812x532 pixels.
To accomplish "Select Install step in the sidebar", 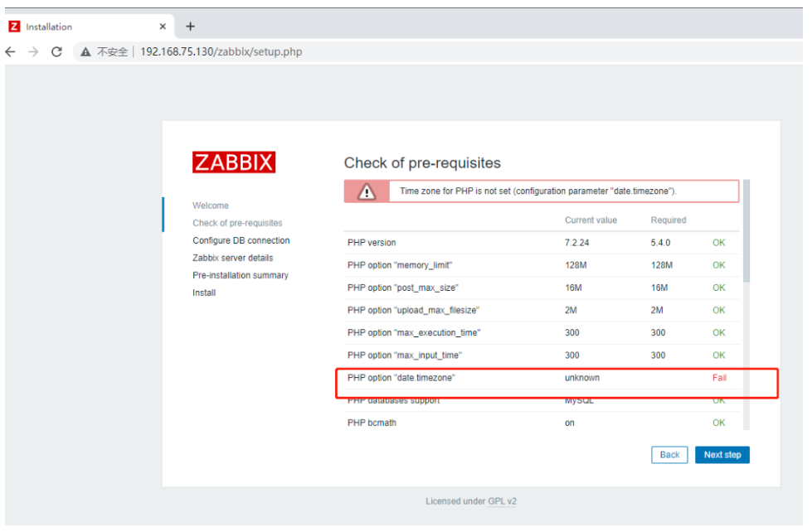I will click(204, 293).
